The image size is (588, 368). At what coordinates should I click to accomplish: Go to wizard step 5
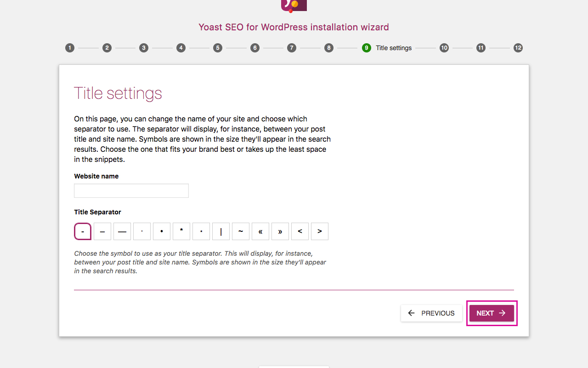[218, 48]
